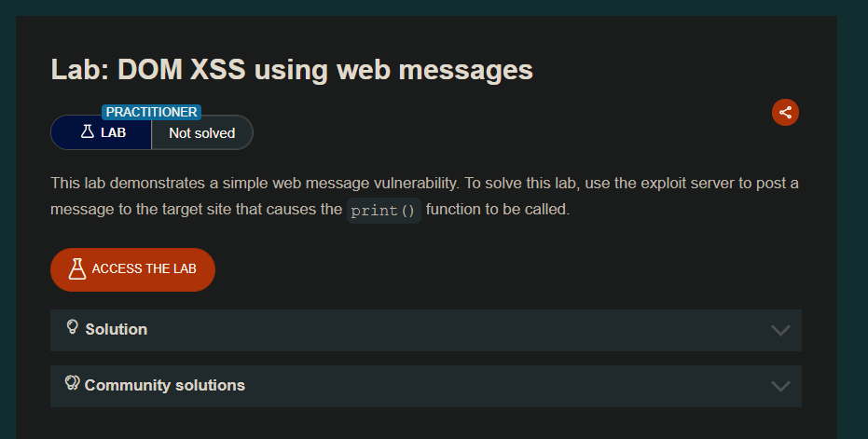Click the lab title heading
Viewport: 868px width, 439px height.
click(x=292, y=70)
